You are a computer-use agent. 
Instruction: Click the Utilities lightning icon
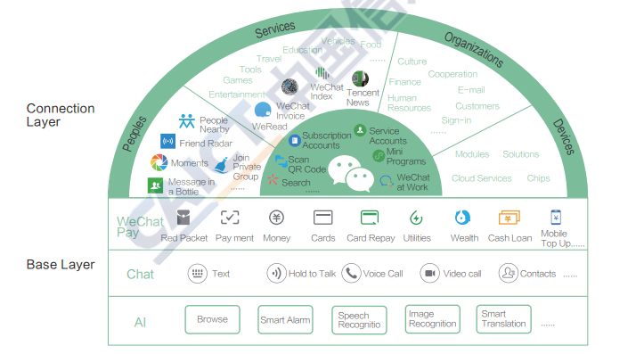pos(416,218)
